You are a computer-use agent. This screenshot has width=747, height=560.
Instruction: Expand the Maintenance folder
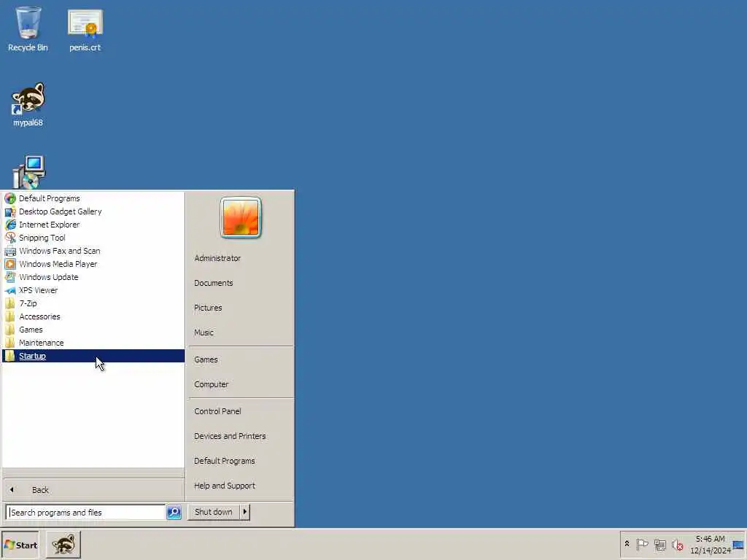click(x=93, y=343)
